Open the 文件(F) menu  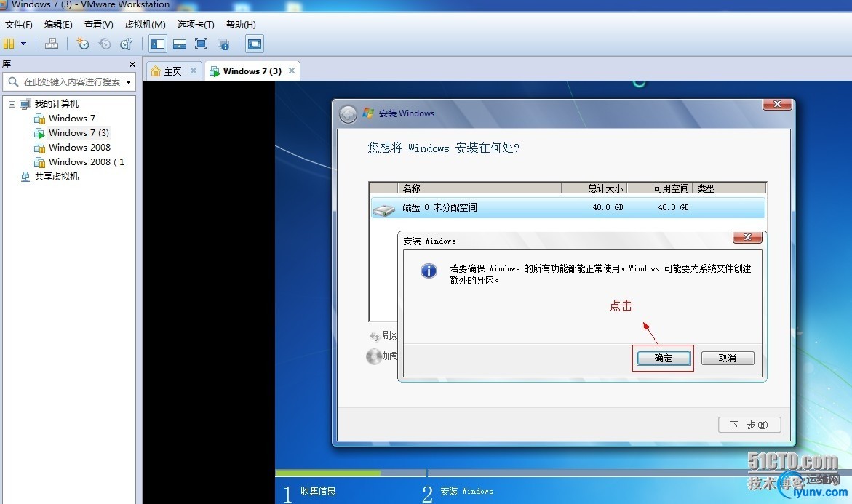[19, 25]
